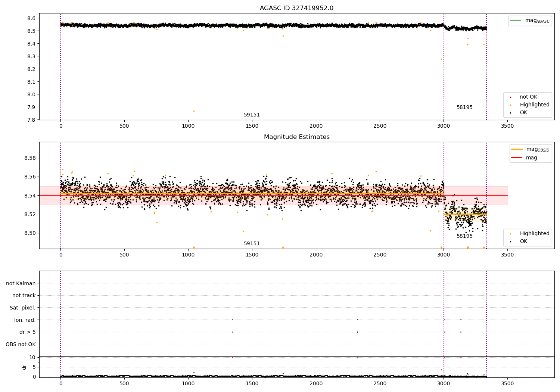Click 'Highlighted' legend entry in Magnitude Estimates plot

(x=530, y=234)
